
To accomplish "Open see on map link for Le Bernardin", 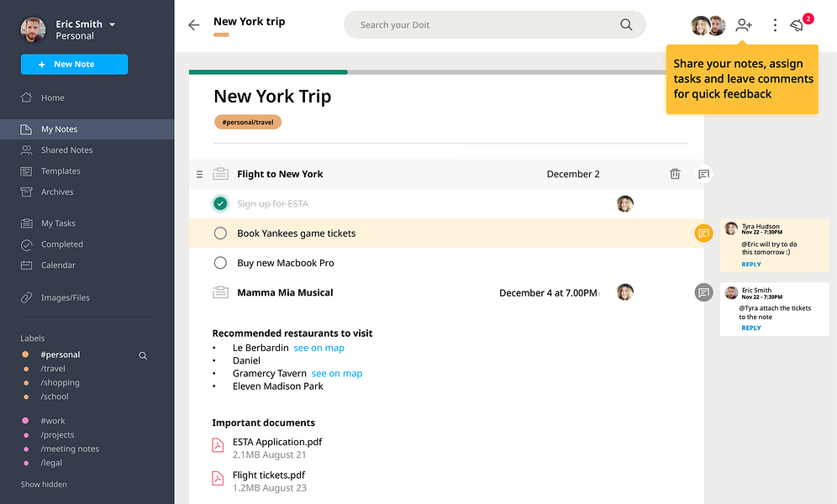I will click(318, 348).
